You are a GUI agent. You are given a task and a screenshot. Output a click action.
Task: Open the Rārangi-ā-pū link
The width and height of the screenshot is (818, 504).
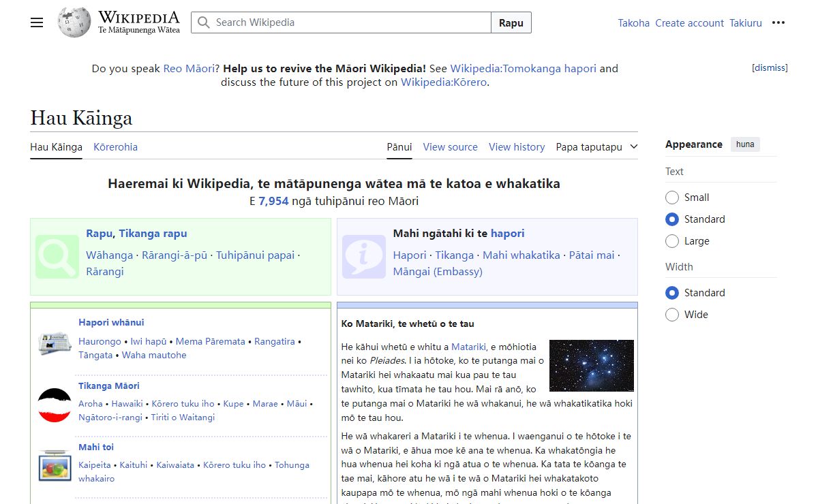[x=175, y=255]
